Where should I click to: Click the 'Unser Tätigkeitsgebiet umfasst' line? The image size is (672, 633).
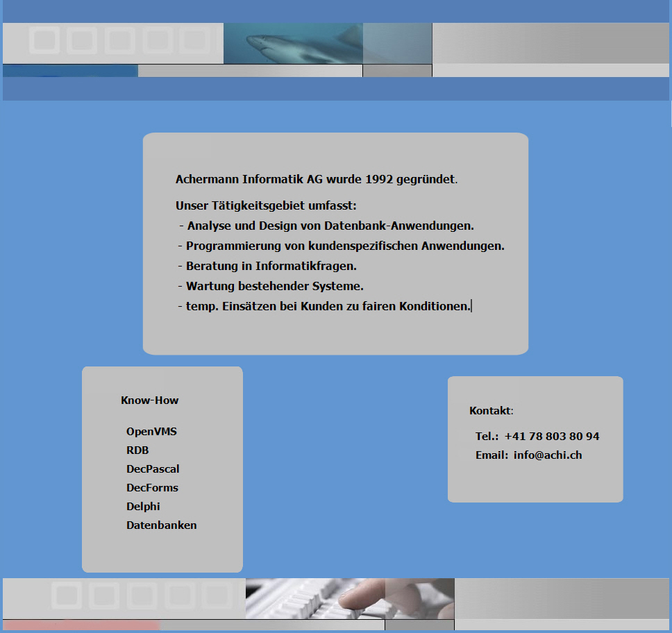point(266,206)
